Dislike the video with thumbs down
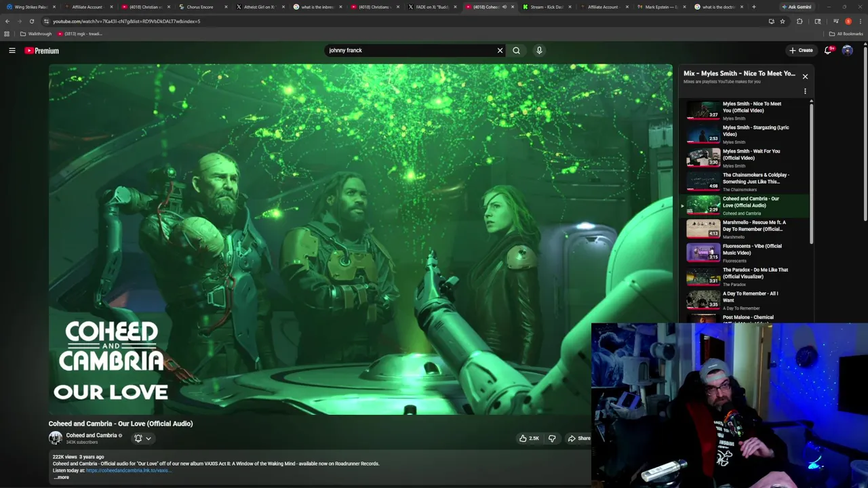The image size is (868, 488). tap(552, 439)
